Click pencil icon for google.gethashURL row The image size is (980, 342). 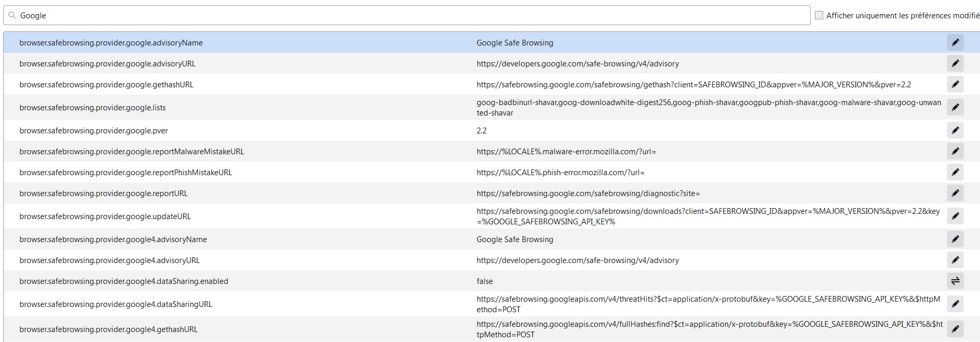coord(955,84)
